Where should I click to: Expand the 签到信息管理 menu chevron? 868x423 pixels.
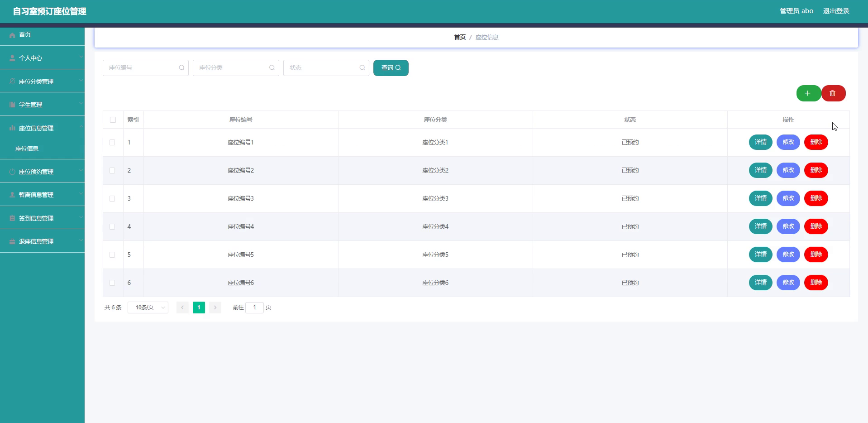[x=81, y=217]
